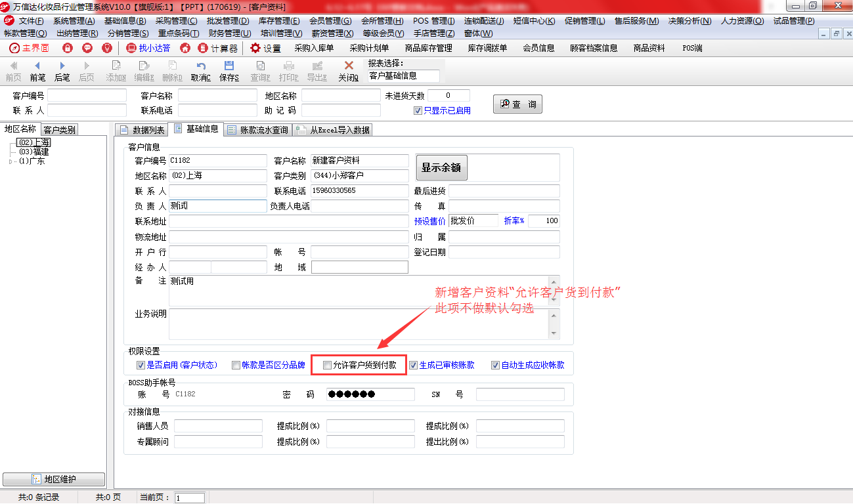853x504 pixels.
Task: Click 查询 toolbar search icon
Action: pyautogui.click(x=261, y=72)
